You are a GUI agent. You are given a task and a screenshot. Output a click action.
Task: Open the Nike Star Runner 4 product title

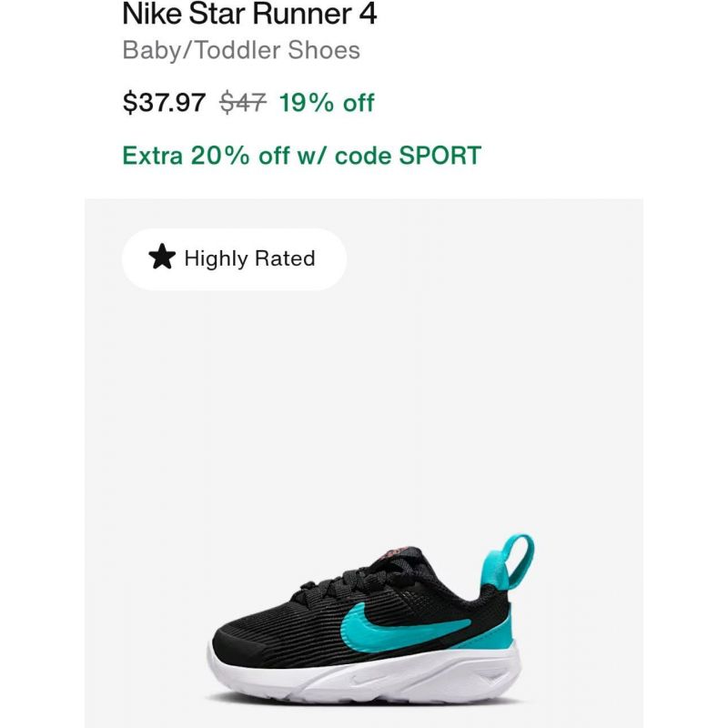pyautogui.click(x=249, y=14)
